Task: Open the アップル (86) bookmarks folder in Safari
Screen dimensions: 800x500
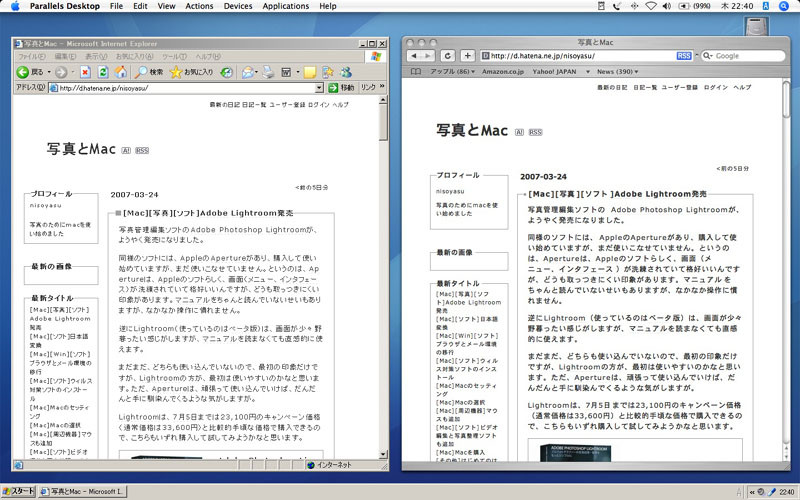Action: coord(452,71)
